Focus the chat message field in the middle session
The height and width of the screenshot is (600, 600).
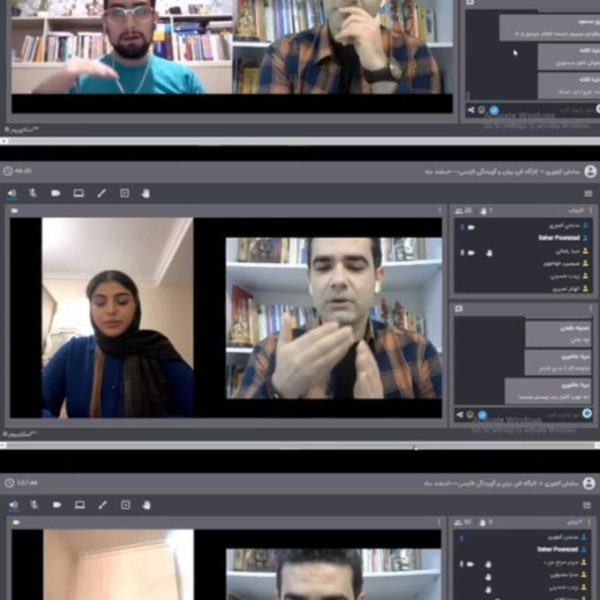pyautogui.click(x=535, y=414)
